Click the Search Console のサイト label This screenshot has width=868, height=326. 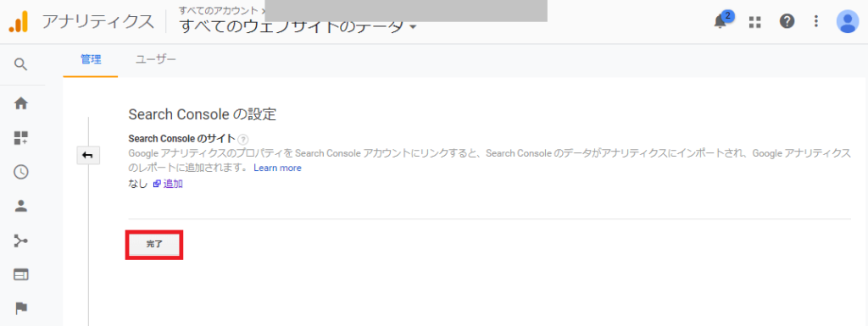click(182, 139)
